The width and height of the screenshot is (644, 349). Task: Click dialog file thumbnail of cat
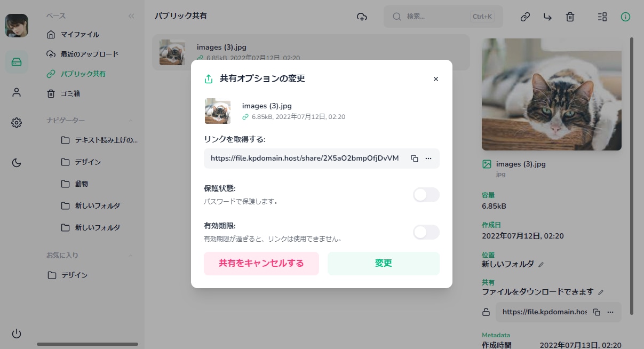click(x=218, y=111)
